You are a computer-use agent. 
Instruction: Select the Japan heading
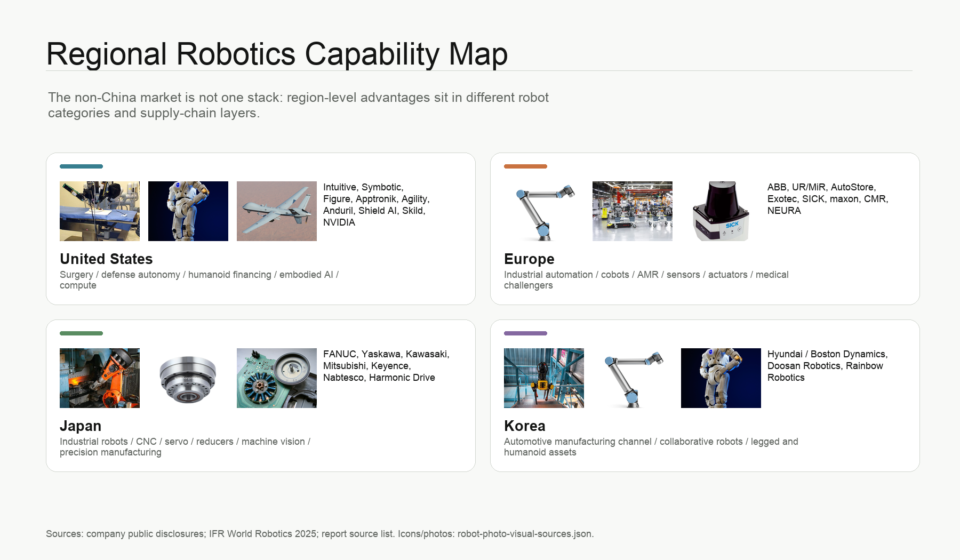pos(81,426)
